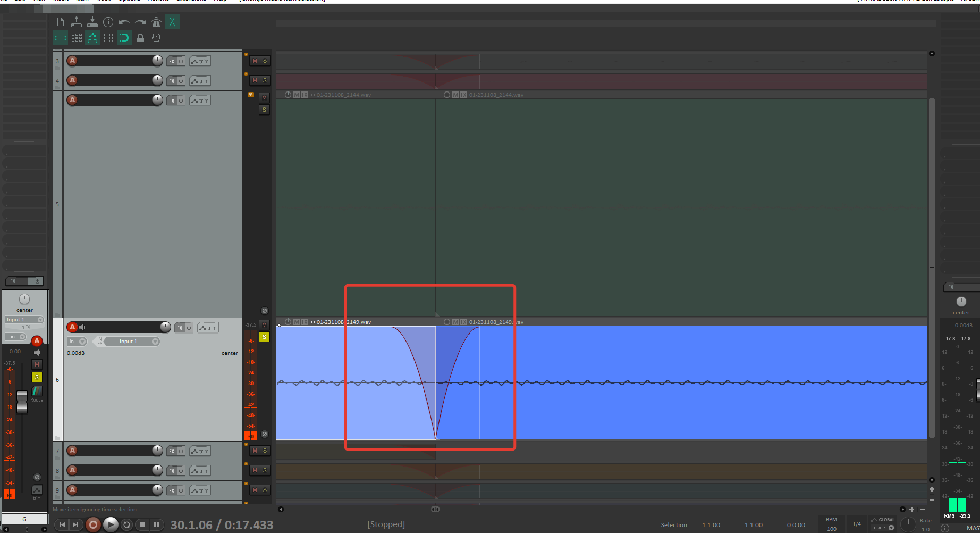The width and height of the screenshot is (980, 533).
Task: Open Project Settings info icon
Action: click(108, 22)
